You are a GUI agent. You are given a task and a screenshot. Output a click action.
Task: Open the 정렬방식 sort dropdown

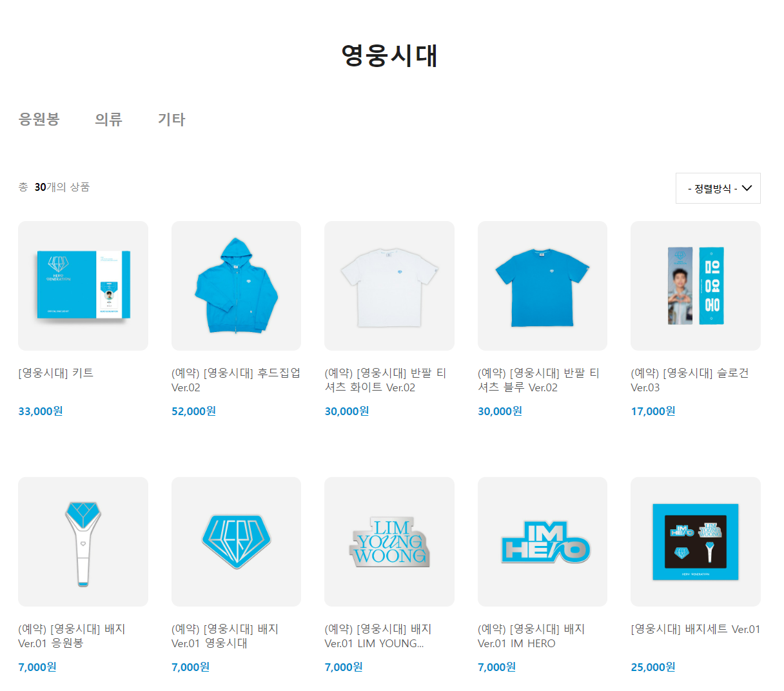point(718,188)
